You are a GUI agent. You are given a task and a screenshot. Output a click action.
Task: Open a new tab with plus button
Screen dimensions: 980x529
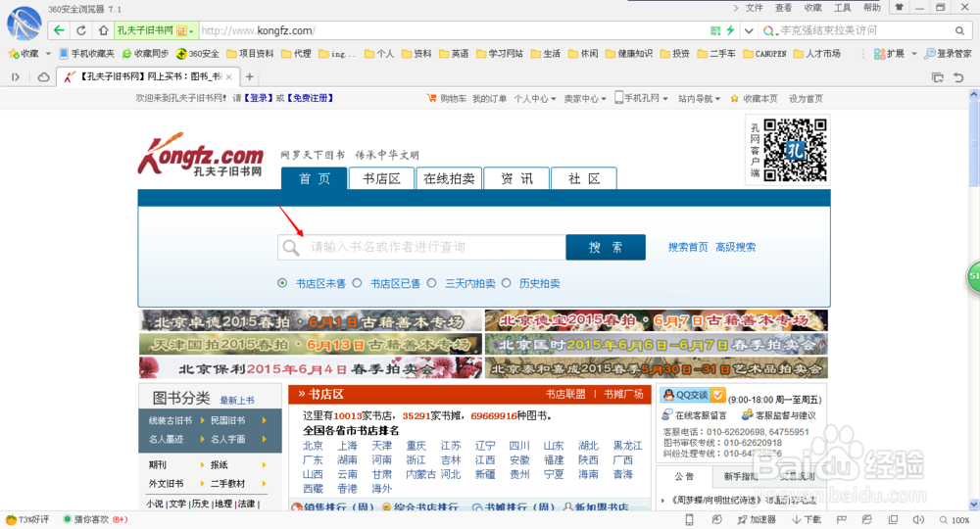tap(249, 76)
